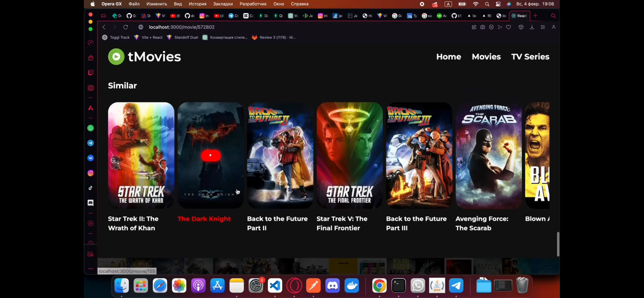Open Terminal from the Dock

pos(398,285)
